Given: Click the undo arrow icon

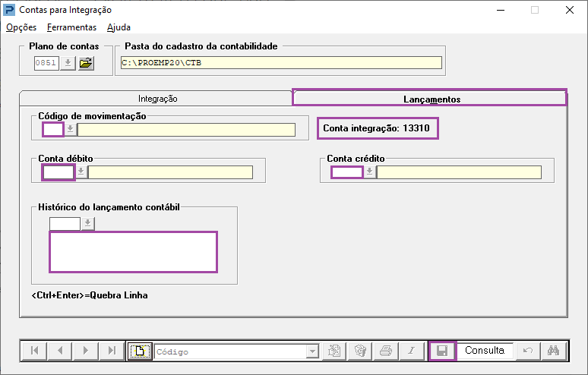Looking at the screenshot, I should (528, 351).
